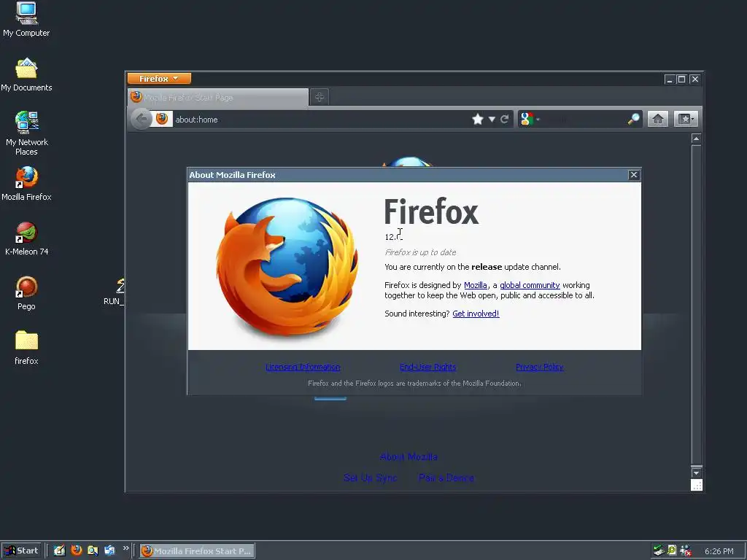The image size is (747, 560).
Task: Open the orange Firefox menu button
Action: click(159, 79)
